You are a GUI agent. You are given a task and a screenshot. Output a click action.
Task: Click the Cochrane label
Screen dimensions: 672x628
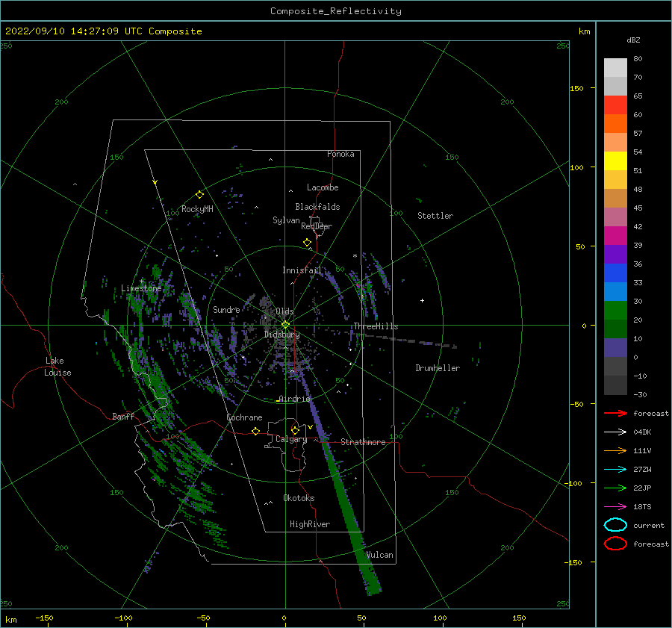pyautogui.click(x=244, y=417)
